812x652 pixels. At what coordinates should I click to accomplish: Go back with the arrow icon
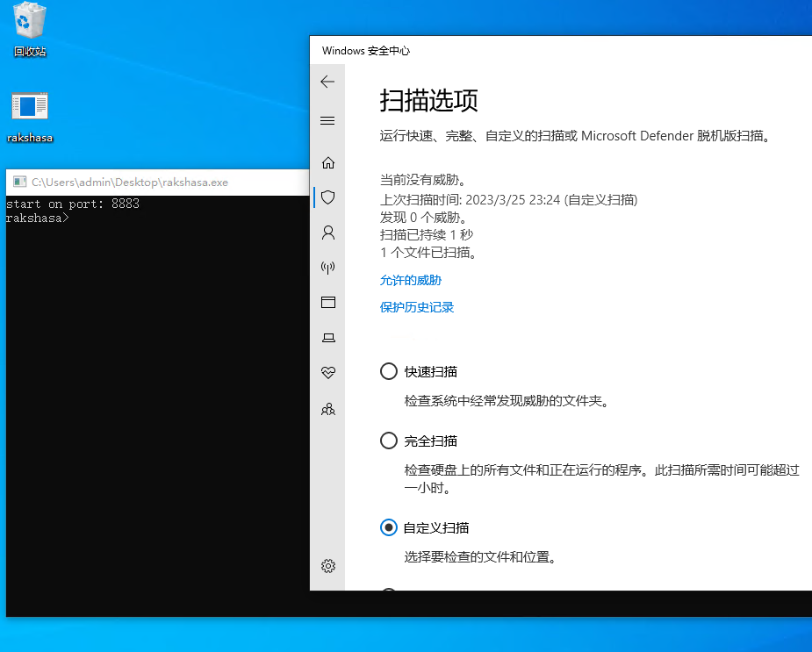pos(327,82)
